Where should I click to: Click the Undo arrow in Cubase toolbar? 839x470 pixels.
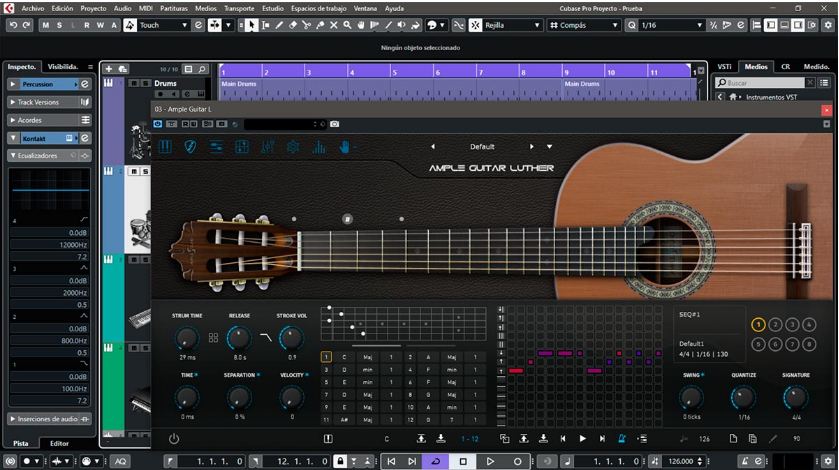(13, 25)
